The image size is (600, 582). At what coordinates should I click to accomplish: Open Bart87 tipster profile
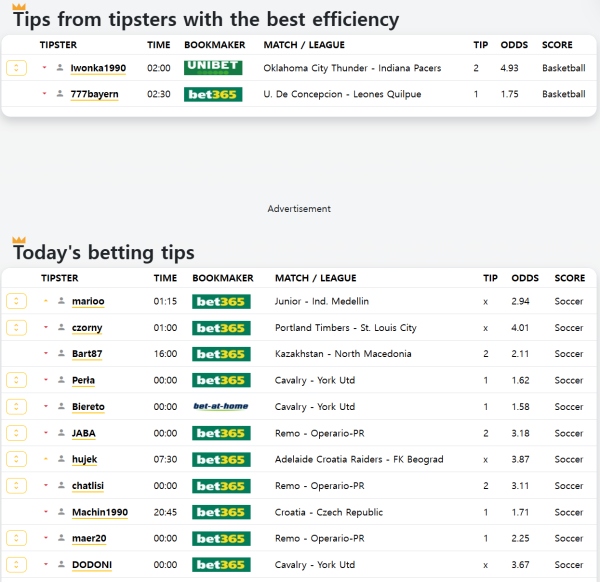(x=87, y=354)
